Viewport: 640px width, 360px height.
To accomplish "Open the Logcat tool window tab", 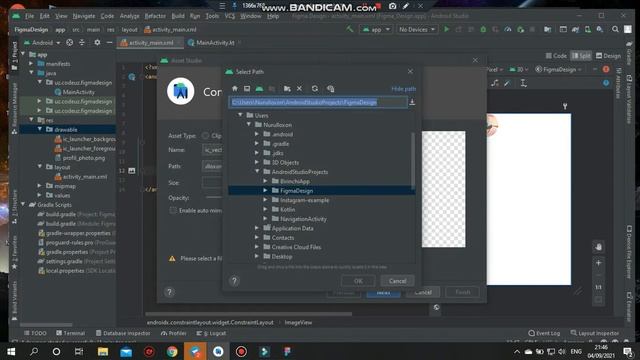I will pyautogui.click(x=211, y=333).
